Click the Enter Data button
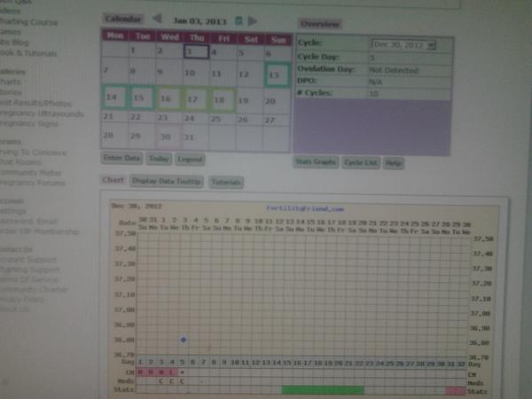This screenshot has width=532, height=399. click(x=122, y=158)
